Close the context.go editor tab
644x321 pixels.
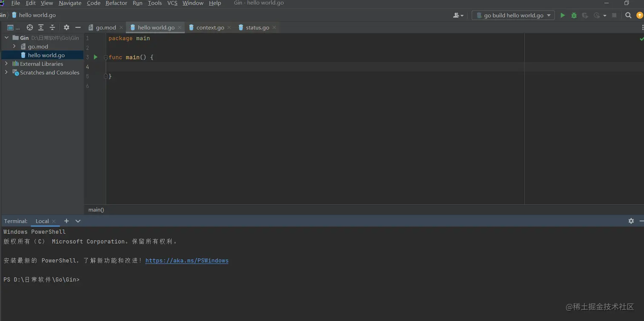pyautogui.click(x=229, y=27)
